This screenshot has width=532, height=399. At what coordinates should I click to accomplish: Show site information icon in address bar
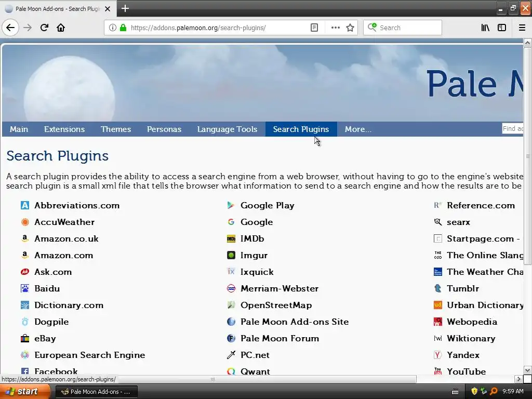[x=113, y=28]
